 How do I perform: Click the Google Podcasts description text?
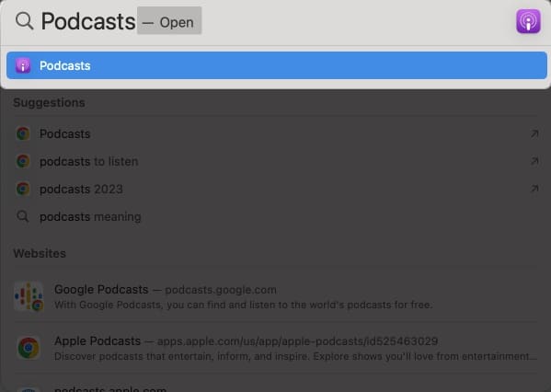243,305
